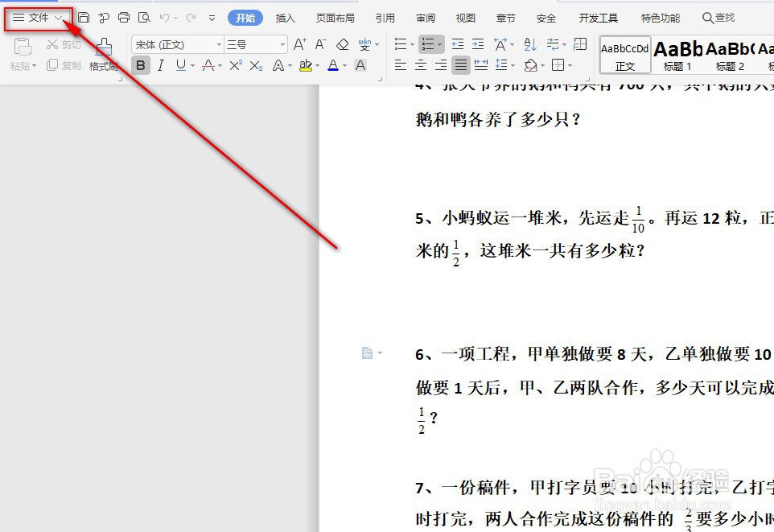
Task: Click the Clear Formatting eraser icon
Action: (342, 44)
